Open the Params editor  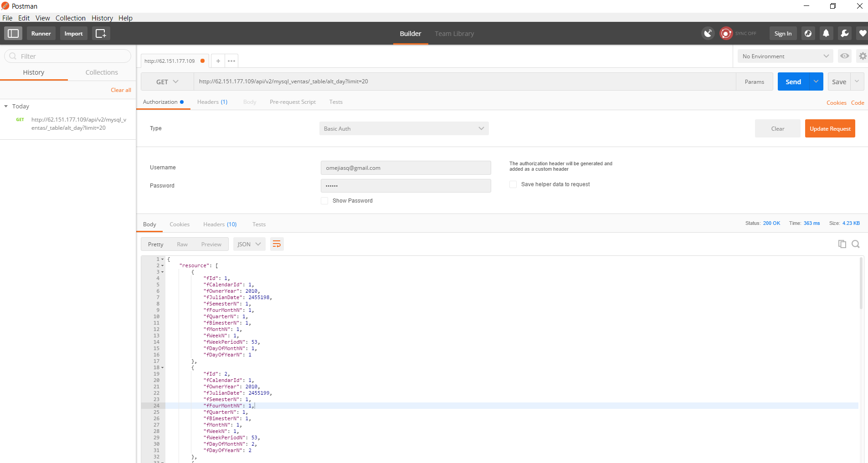click(x=755, y=81)
